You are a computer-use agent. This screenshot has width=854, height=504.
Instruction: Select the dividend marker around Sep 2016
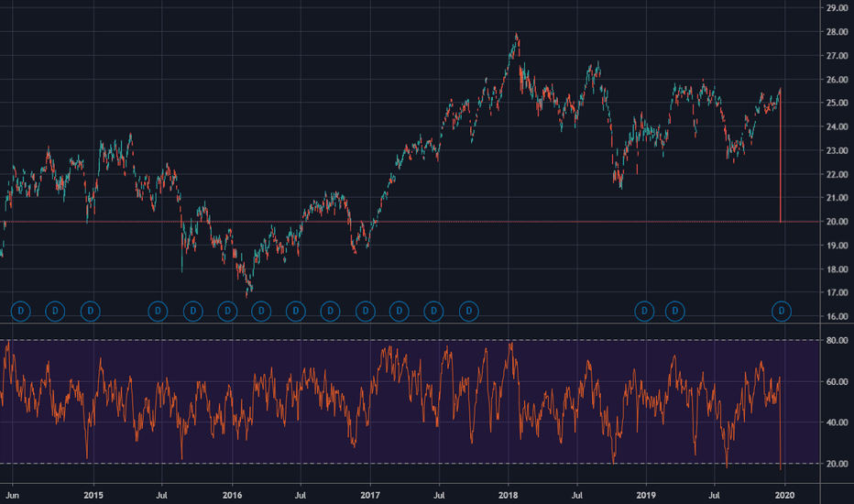pos(330,312)
